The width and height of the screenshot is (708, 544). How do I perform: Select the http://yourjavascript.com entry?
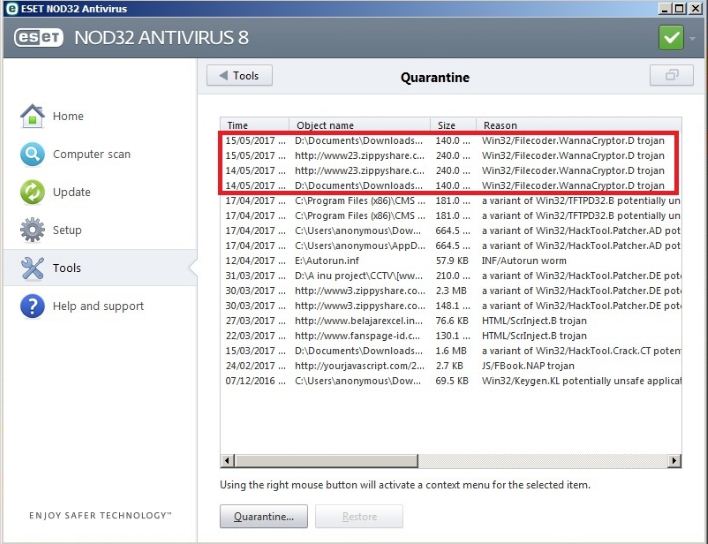359,366
